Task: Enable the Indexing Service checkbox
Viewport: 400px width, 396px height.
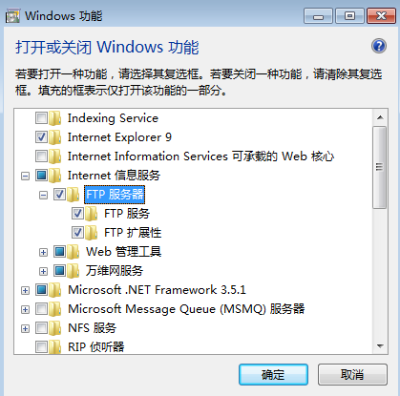Action: tap(41, 118)
